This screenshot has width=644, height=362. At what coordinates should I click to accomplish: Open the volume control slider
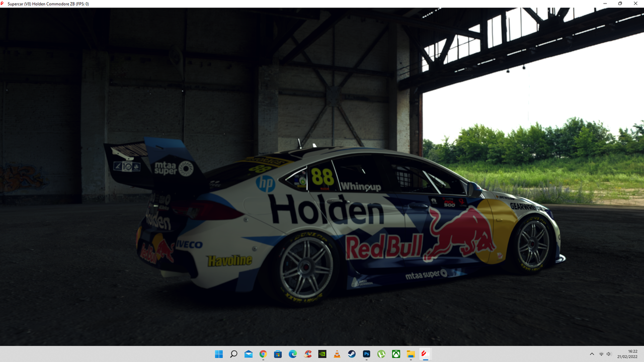(609, 354)
